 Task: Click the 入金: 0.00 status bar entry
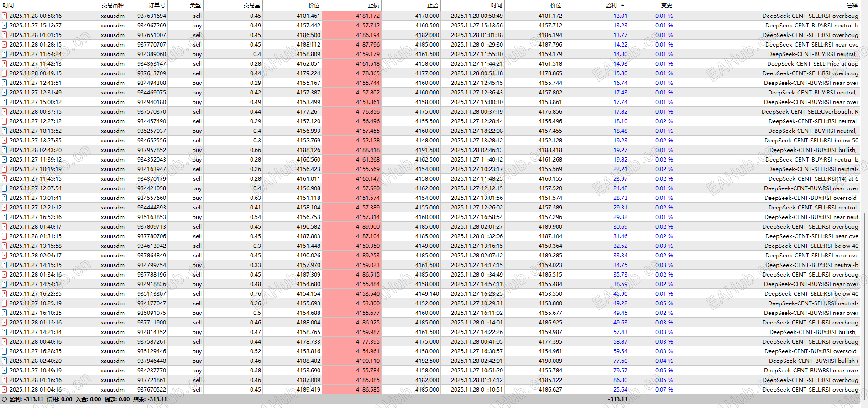point(89,399)
